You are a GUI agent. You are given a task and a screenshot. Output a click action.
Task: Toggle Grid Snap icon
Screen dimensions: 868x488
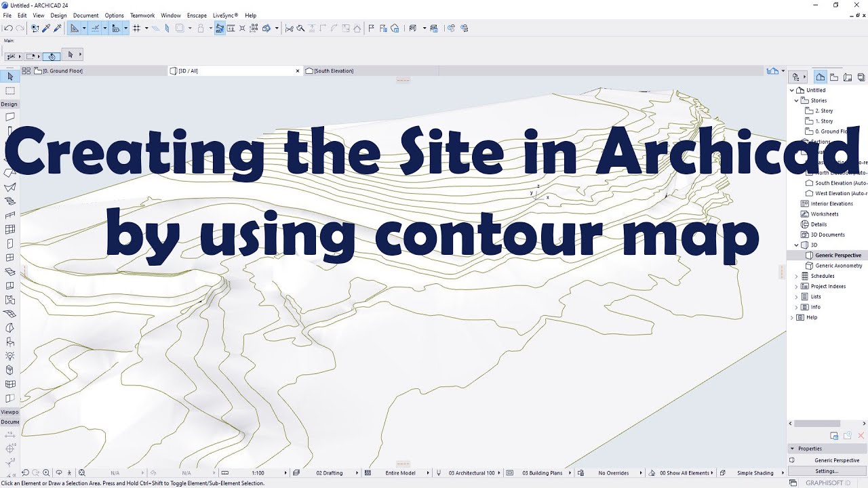point(136,28)
